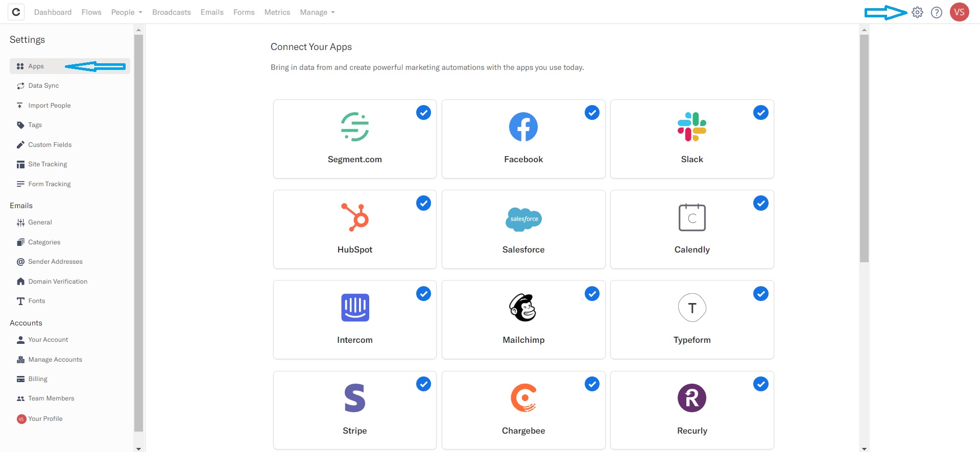
Task: Open the Dashboard tab
Action: point(53,12)
